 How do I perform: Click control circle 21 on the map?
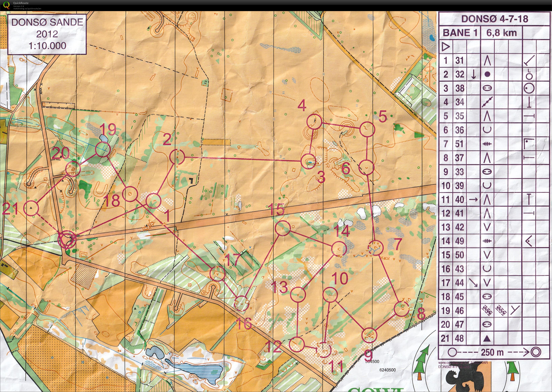(x=31, y=208)
